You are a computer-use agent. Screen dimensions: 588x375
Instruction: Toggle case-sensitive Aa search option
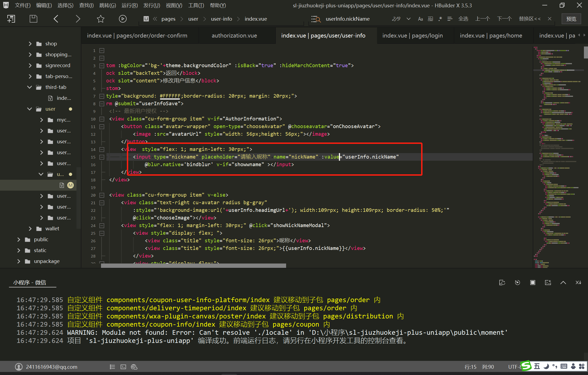pyautogui.click(x=420, y=19)
